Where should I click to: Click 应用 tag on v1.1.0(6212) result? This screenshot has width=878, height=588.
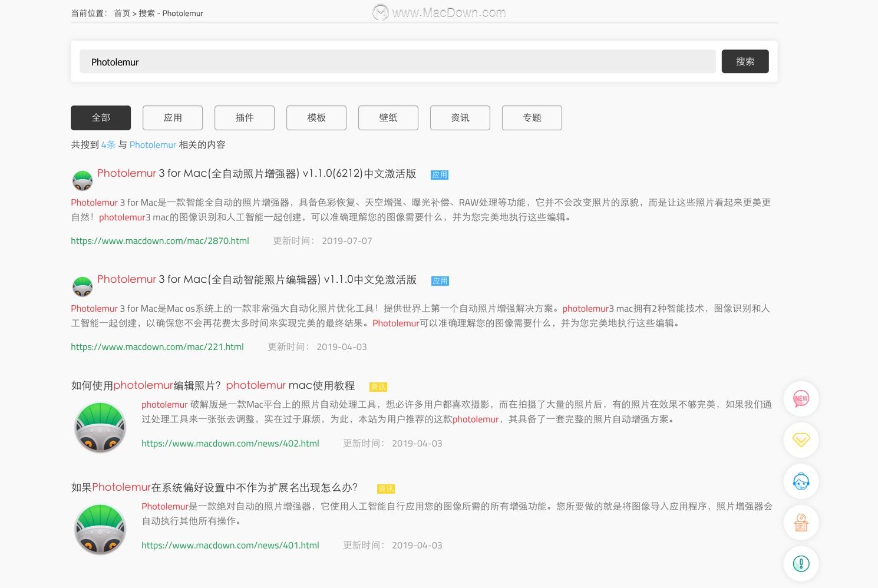pyautogui.click(x=440, y=175)
